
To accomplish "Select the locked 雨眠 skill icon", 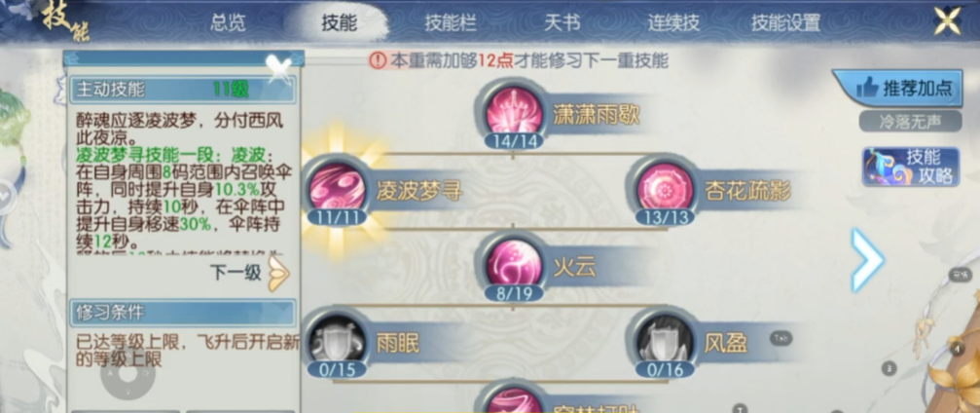I will [338, 342].
